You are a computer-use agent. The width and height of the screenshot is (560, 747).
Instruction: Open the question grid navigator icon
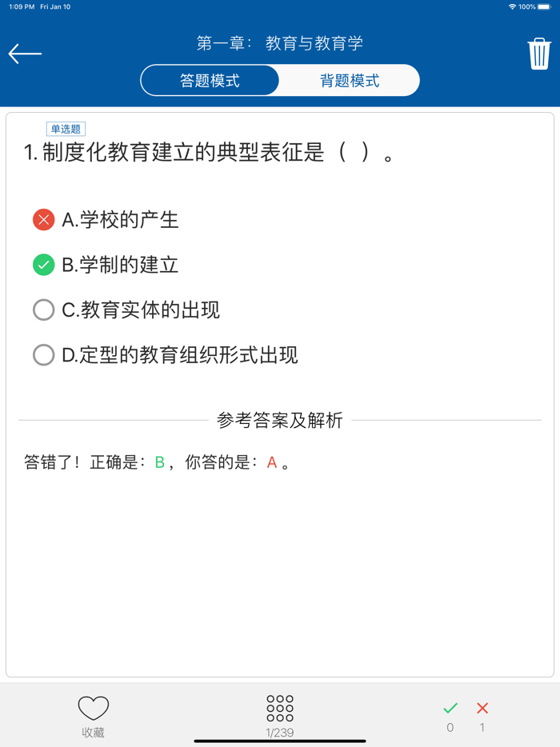pyautogui.click(x=279, y=708)
